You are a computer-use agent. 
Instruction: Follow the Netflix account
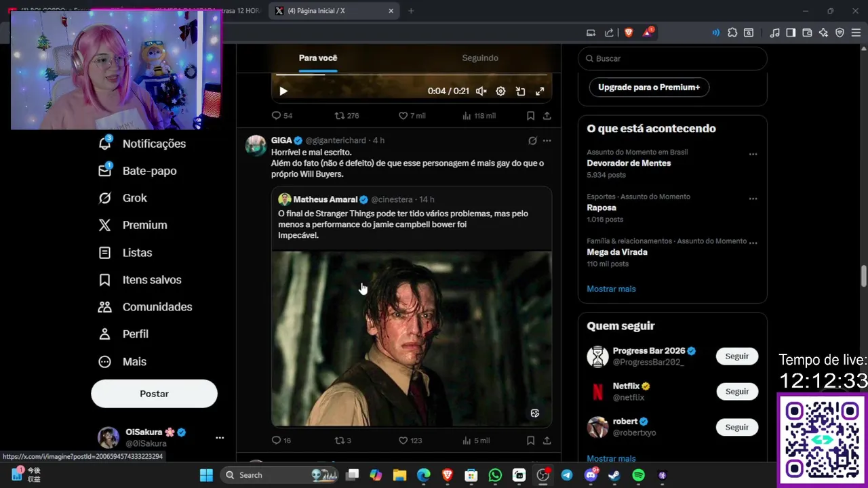[x=737, y=392]
